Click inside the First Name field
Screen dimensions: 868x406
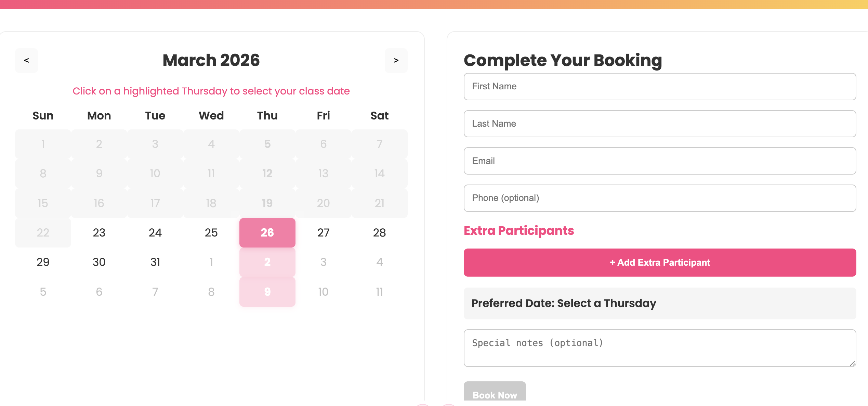(659, 87)
